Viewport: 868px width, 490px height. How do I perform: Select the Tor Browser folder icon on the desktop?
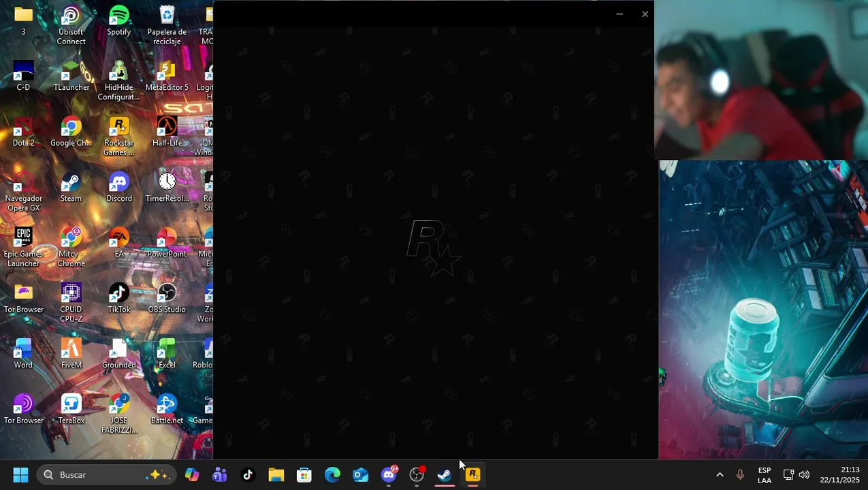(x=23, y=298)
